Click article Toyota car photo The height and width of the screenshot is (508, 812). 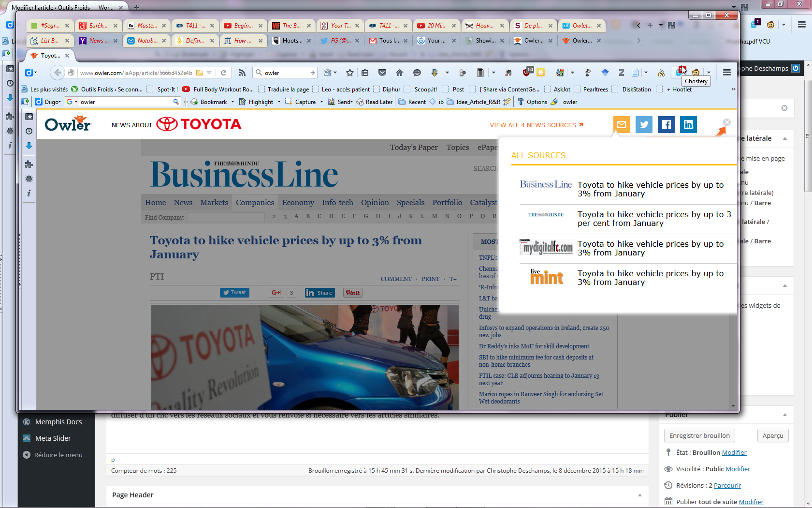point(304,357)
